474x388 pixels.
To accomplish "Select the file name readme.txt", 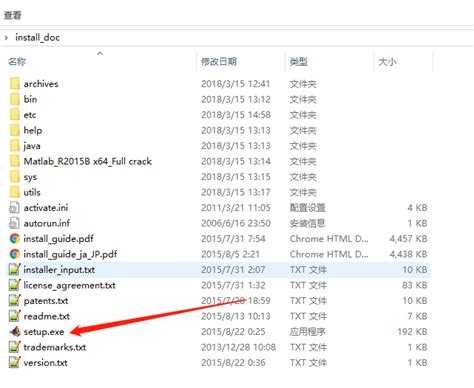I will 47,316.
